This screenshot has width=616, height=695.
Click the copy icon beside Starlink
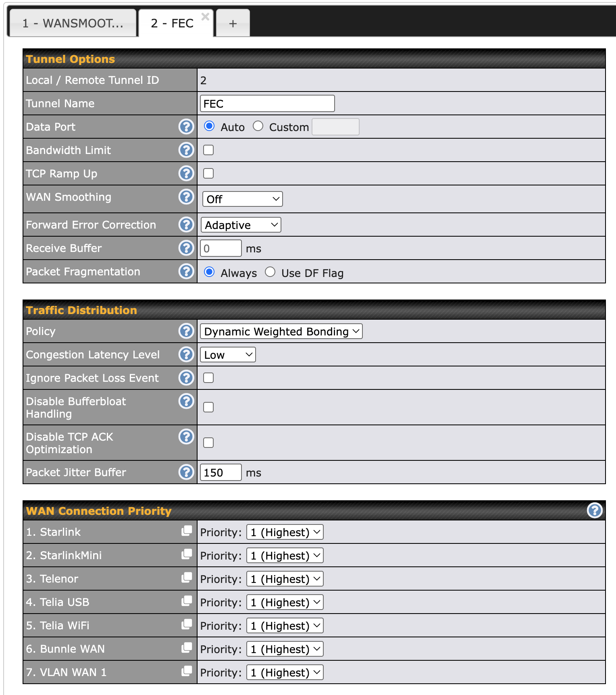187,531
